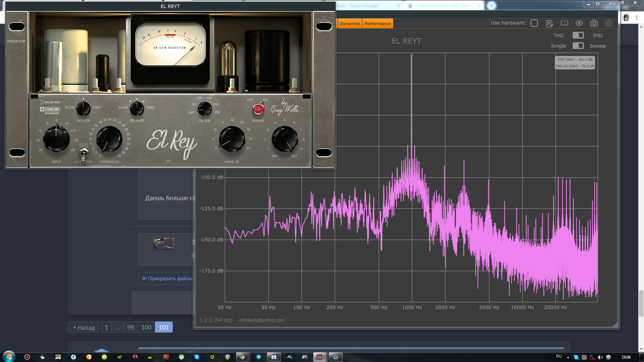644x362 pixels.
Task: Click the eye view icon
Action: click(x=579, y=23)
